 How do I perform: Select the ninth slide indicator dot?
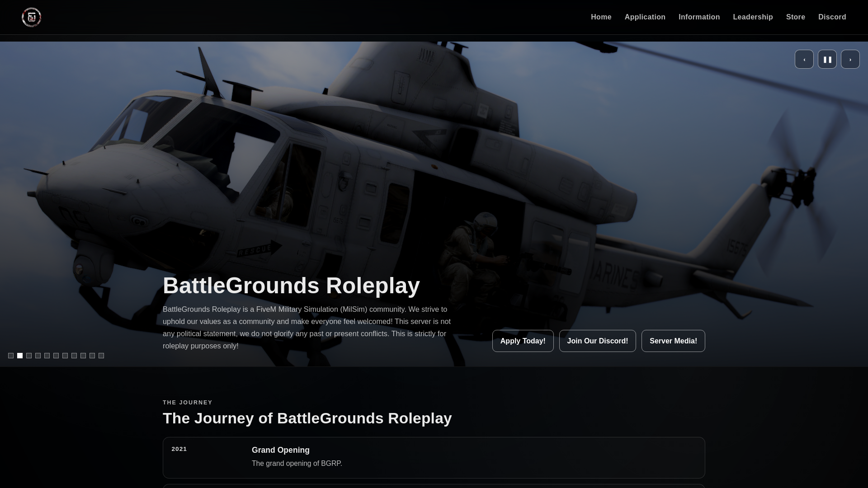tap(83, 356)
